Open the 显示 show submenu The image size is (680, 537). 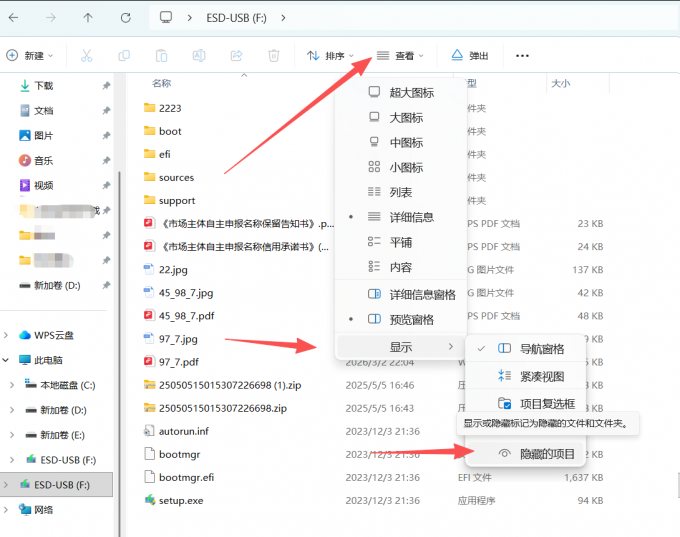coord(401,347)
